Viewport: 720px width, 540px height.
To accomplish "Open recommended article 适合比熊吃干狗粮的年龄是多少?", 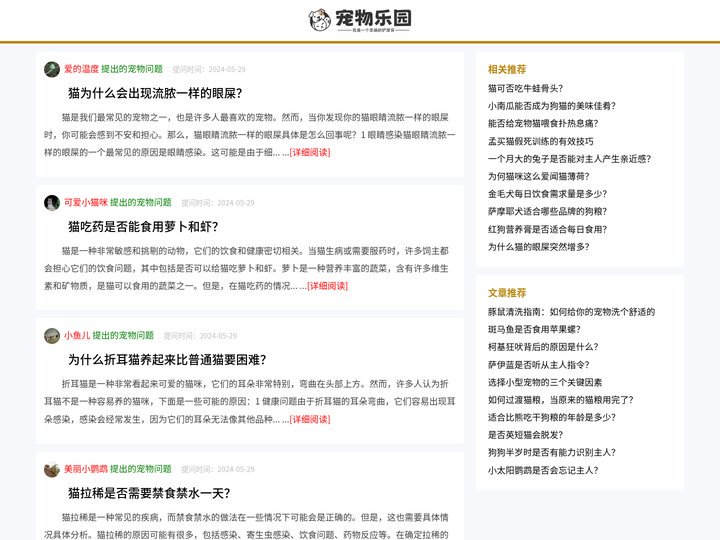I will [552, 417].
